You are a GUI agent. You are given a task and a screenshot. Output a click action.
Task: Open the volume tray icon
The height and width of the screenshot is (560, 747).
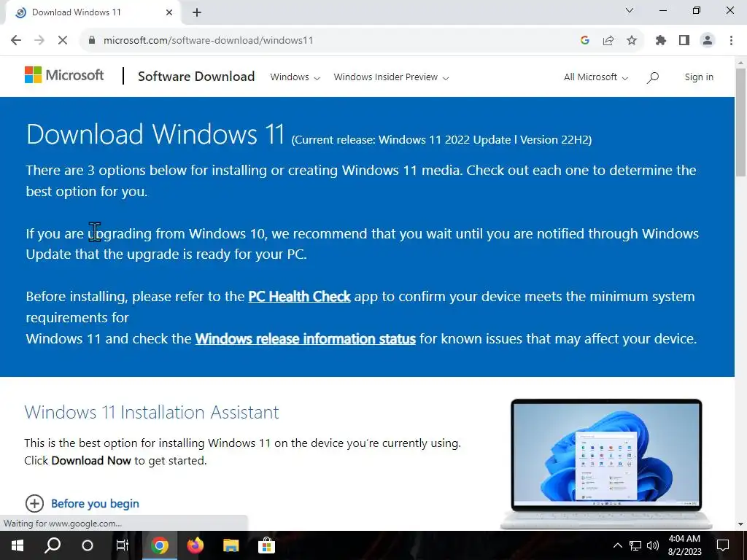coord(653,545)
